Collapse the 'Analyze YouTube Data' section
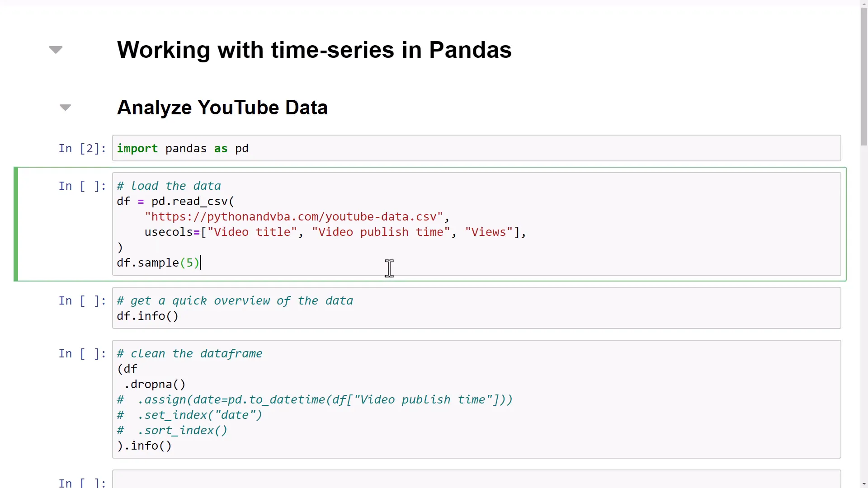Viewport: 868px width, 488px height. pyautogui.click(x=65, y=107)
